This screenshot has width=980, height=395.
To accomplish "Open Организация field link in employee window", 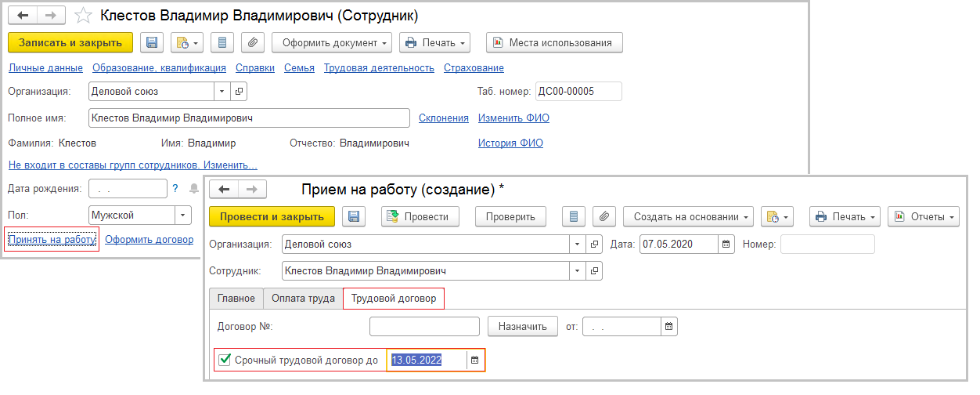I will [x=240, y=92].
